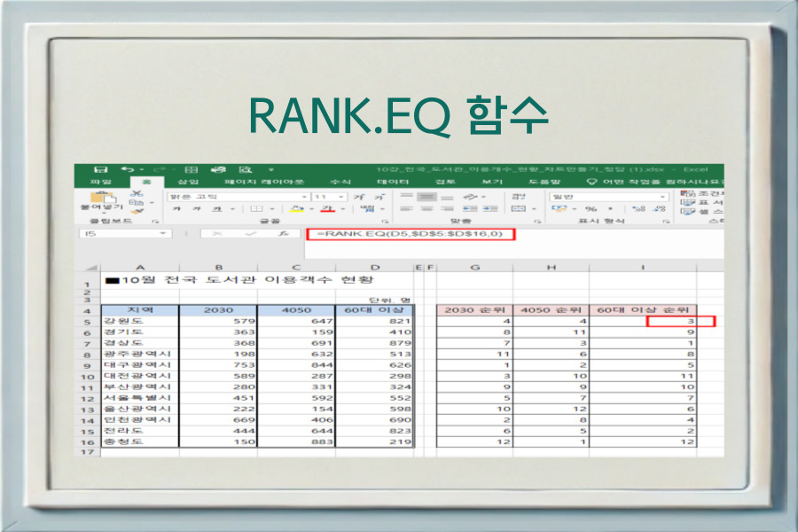Viewport: 798px width, 532px height.
Task: Click the conditional formatting button
Action: pyautogui.click(x=701, y=193)
